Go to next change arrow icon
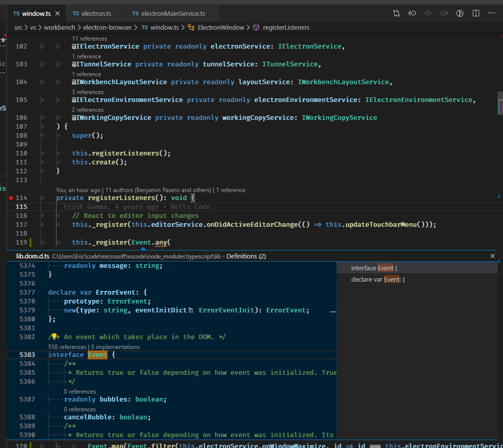This screenshot has height=448, width=503. 444,13
